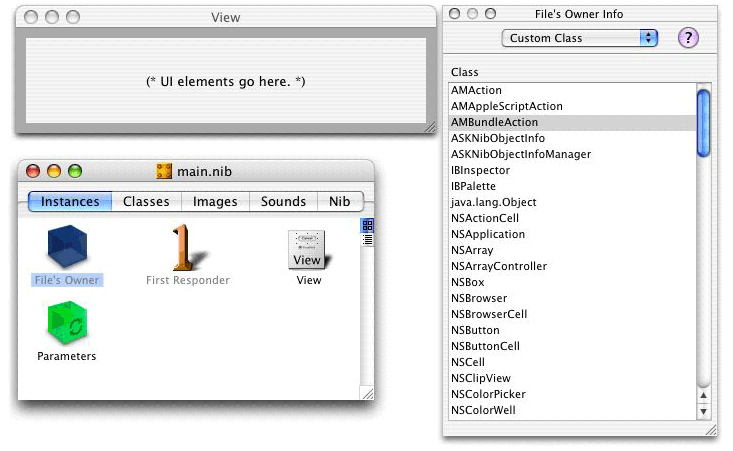Select NSActionCell class row
The image size is (733, 451).
572,218
